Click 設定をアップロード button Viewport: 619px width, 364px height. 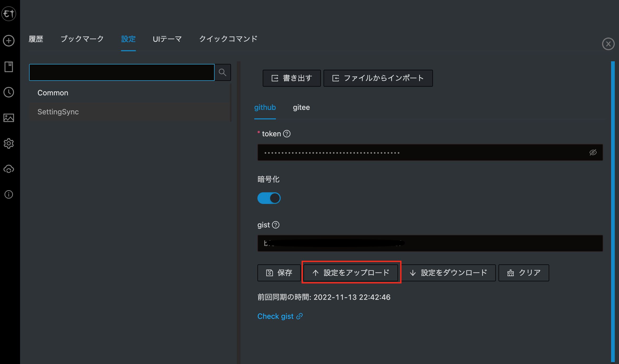351,273
